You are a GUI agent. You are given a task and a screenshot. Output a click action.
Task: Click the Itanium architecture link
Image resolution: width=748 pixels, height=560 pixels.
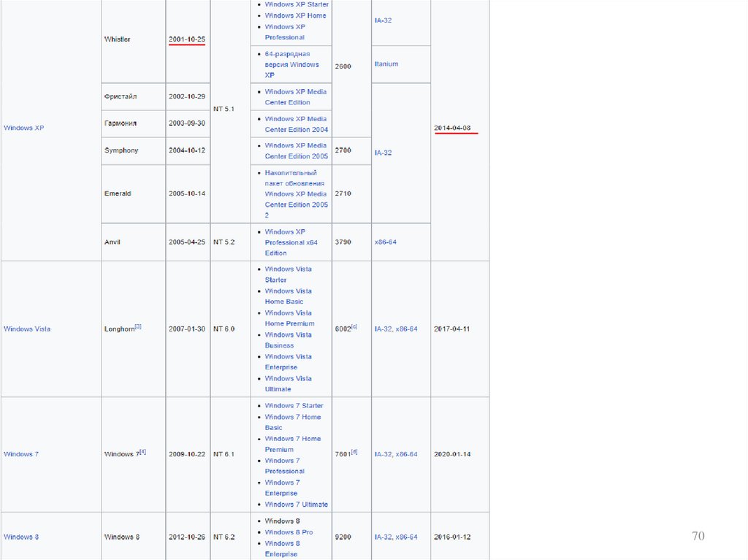click(386, 64)
